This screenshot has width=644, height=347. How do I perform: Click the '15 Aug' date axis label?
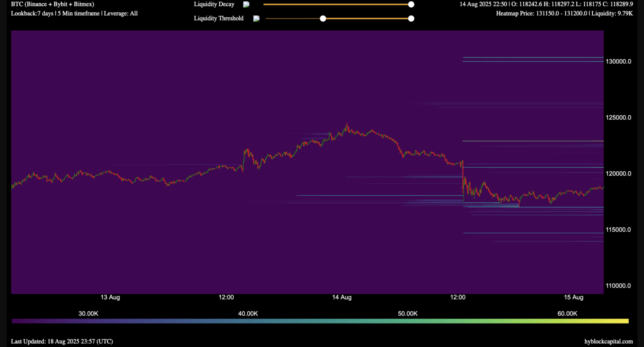(574, 297)
